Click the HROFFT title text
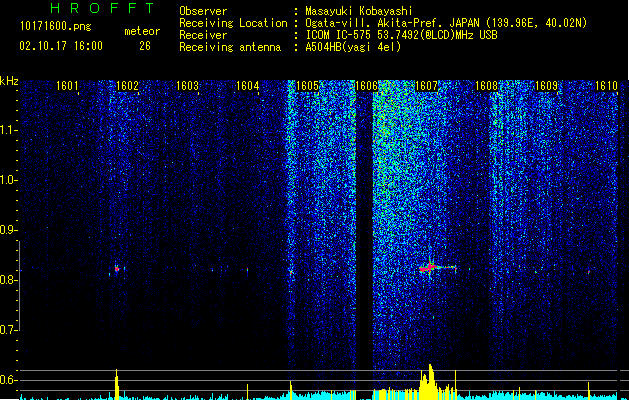Image resolution: width=629 pixels, height=400 pixels. point(103,8)
